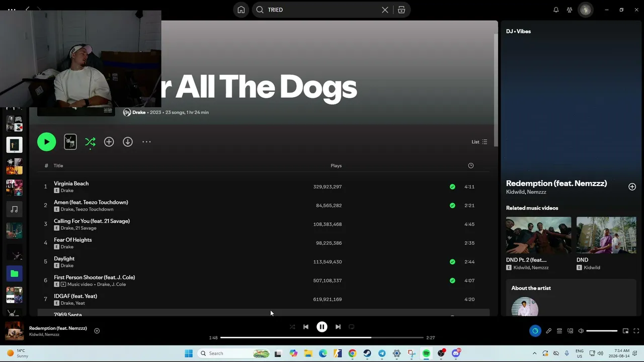Toggle the Now Playing view button
The width and height of the screenshot is (644, 362).
pyautogui.click(x=535, y=331)
